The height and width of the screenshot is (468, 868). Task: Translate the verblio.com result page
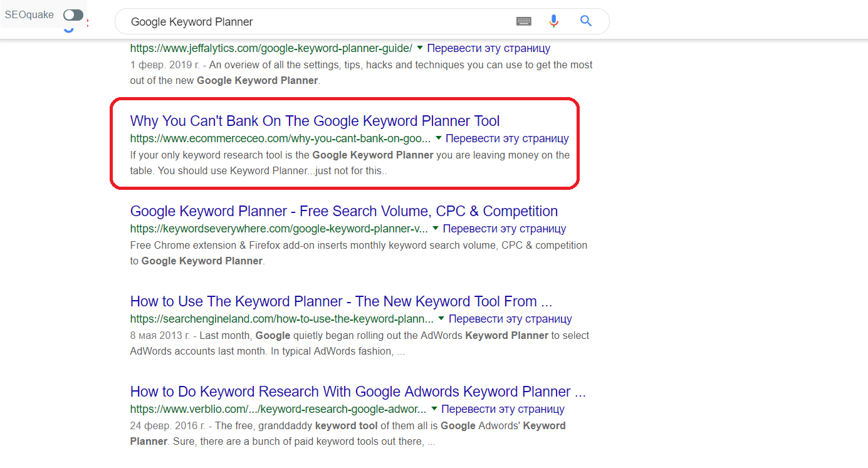[x=503, y=409]
